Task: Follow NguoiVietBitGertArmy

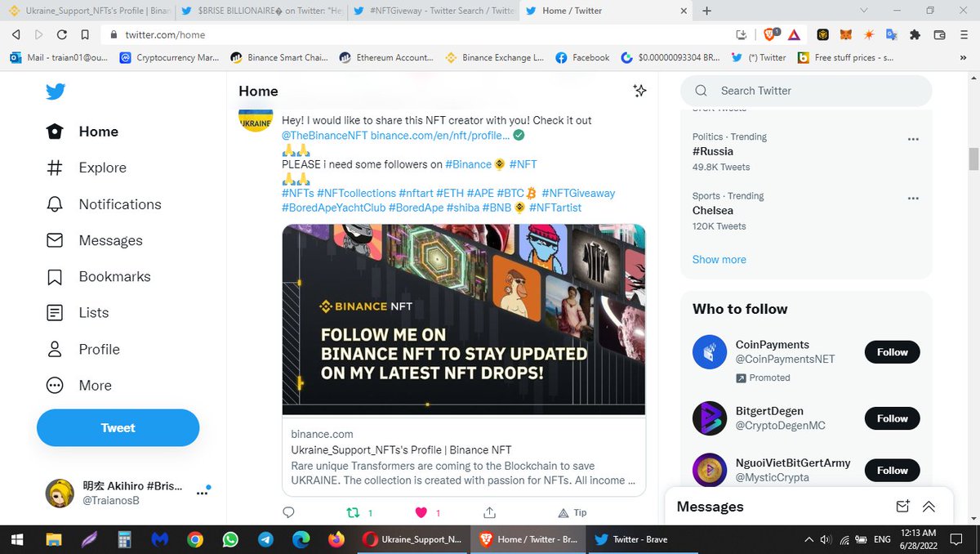Action: (x=892, y=471)
